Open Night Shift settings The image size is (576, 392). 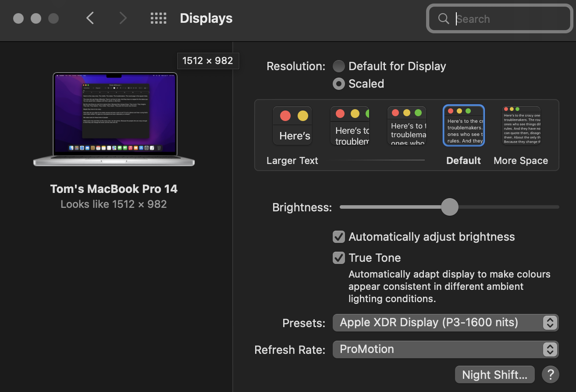495,375
